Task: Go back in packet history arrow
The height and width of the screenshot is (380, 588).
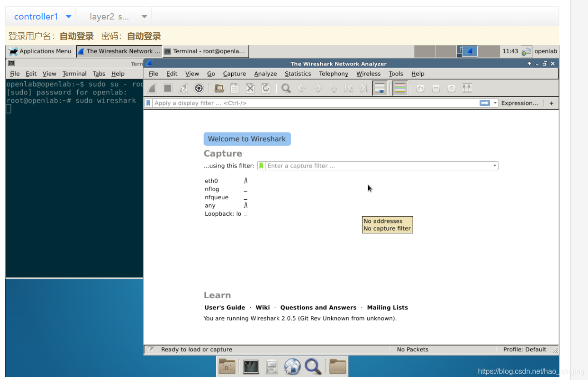Action: click(x=302, y=88)
